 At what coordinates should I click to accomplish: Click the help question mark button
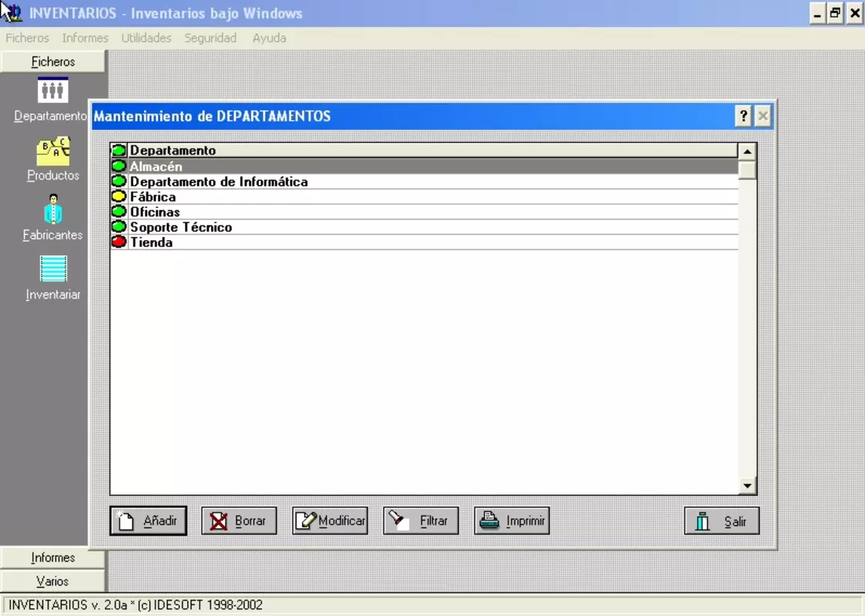[743, 115]
